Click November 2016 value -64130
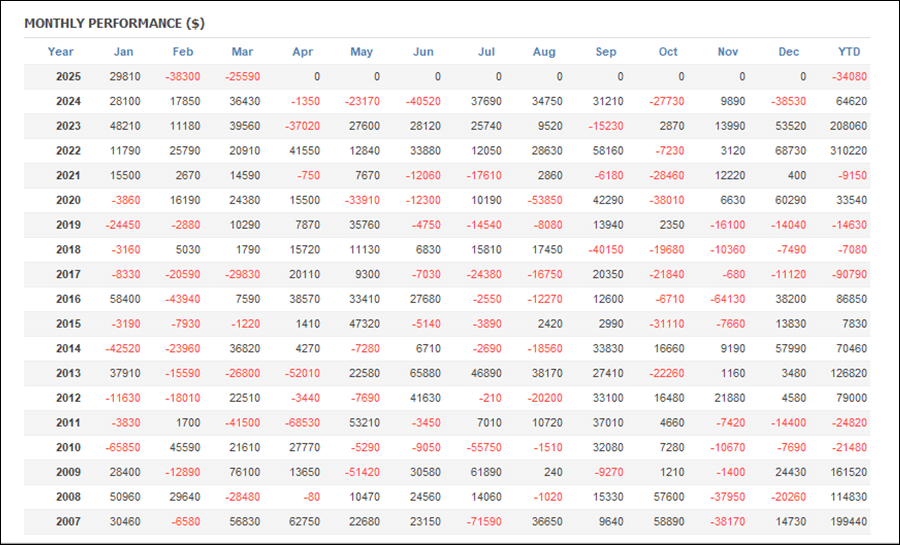This screenshot has height=545, width=900. [728, 299]
